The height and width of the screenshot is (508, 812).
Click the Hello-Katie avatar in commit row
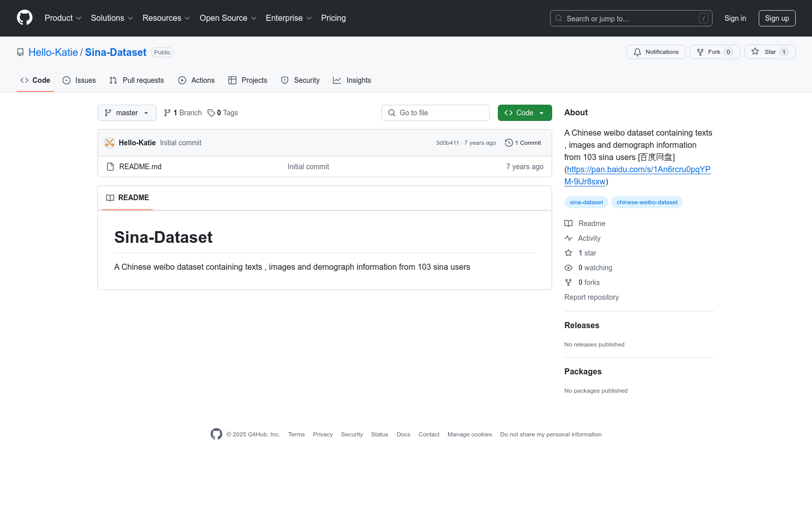pos(110,143)
